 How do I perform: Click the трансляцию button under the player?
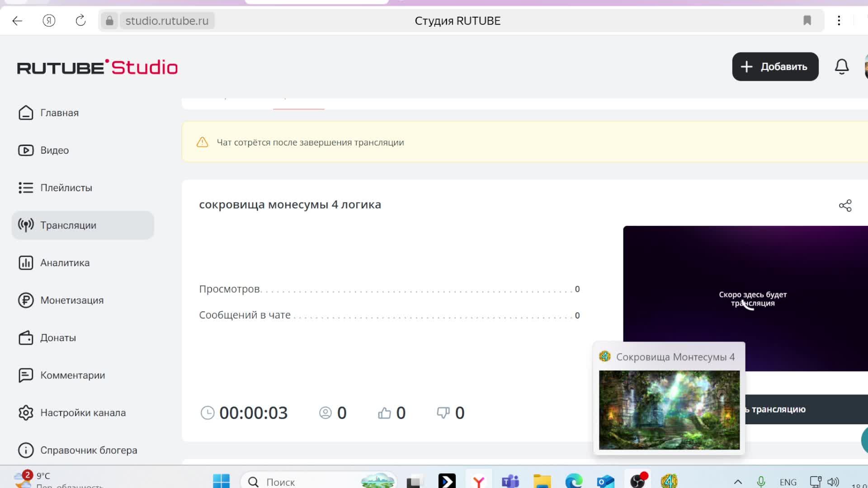point(807,409)
